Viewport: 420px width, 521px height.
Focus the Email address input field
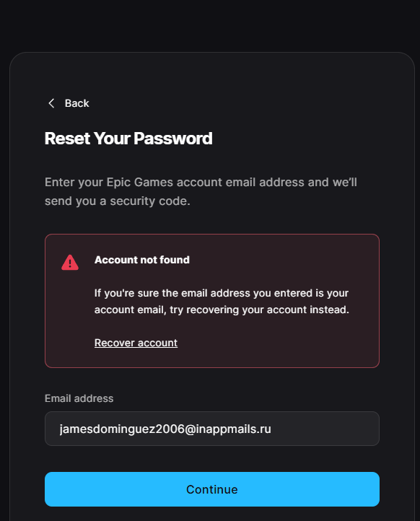tap(212, 429)
